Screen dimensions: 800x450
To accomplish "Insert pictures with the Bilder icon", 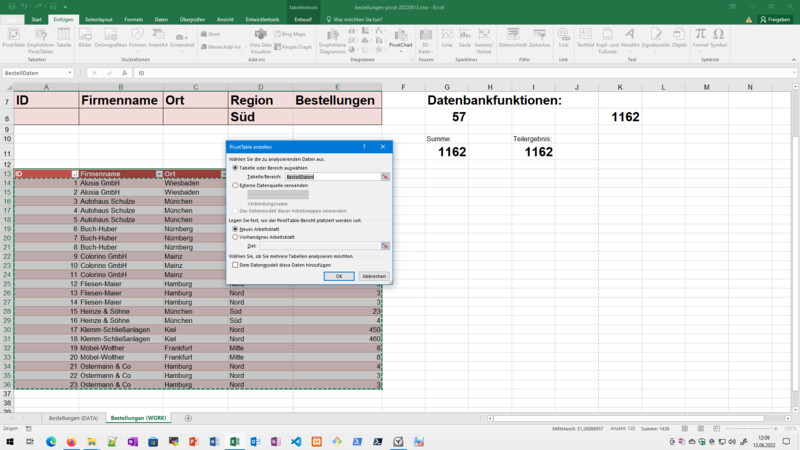I will (85, 38).
